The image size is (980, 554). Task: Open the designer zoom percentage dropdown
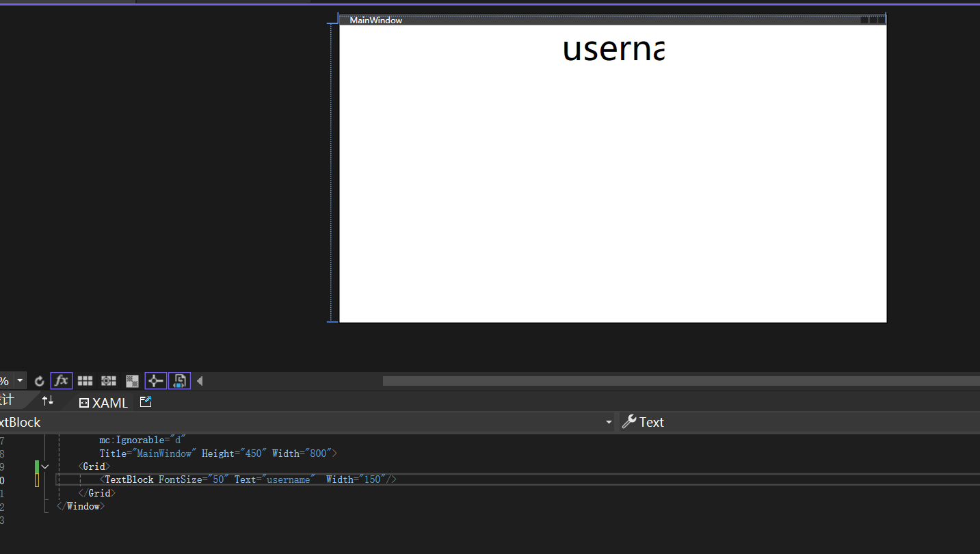coord(20,381)
